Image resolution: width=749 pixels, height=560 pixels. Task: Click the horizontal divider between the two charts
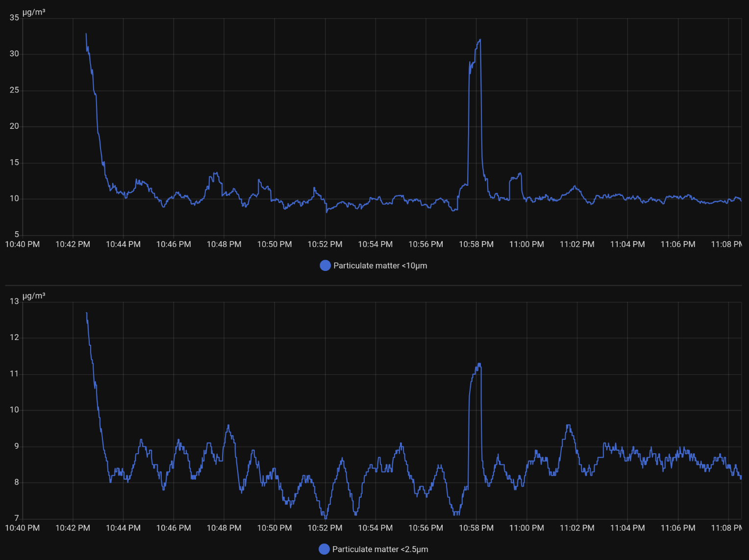[x=374, y=285]
